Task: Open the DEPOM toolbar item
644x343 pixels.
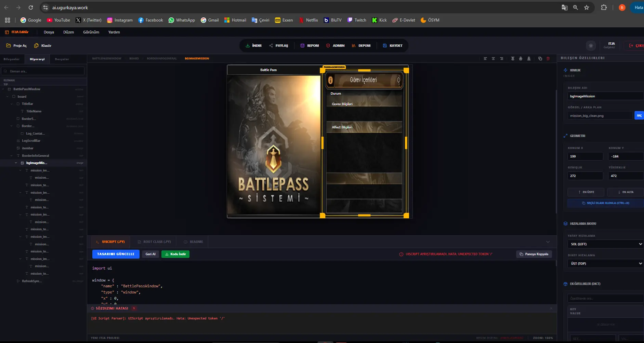Action: (361, 45)
